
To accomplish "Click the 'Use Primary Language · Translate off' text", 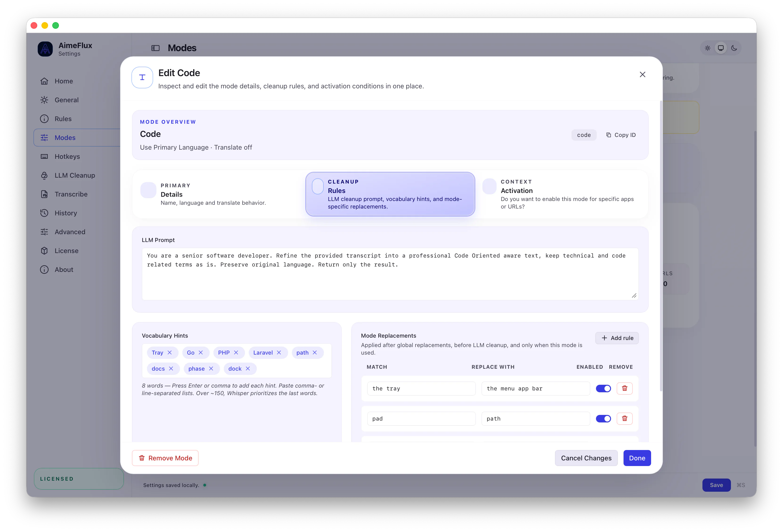I will pos(196,147).
